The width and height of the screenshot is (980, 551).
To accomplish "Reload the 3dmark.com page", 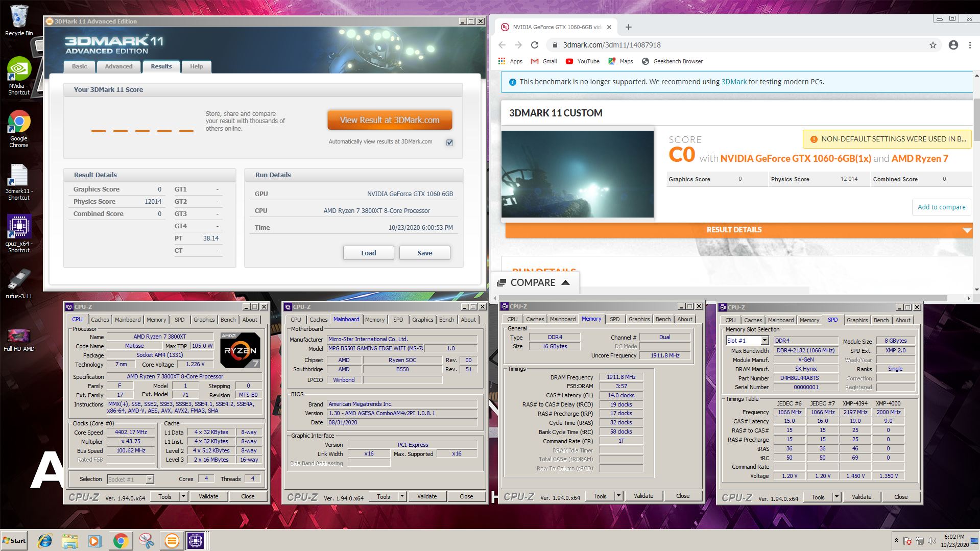I will (x=535, y=45).
